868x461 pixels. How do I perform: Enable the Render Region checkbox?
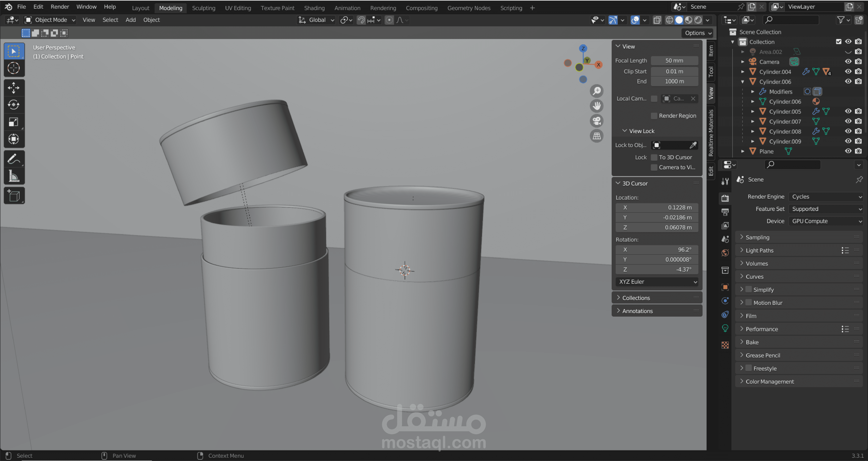(654, 116)
